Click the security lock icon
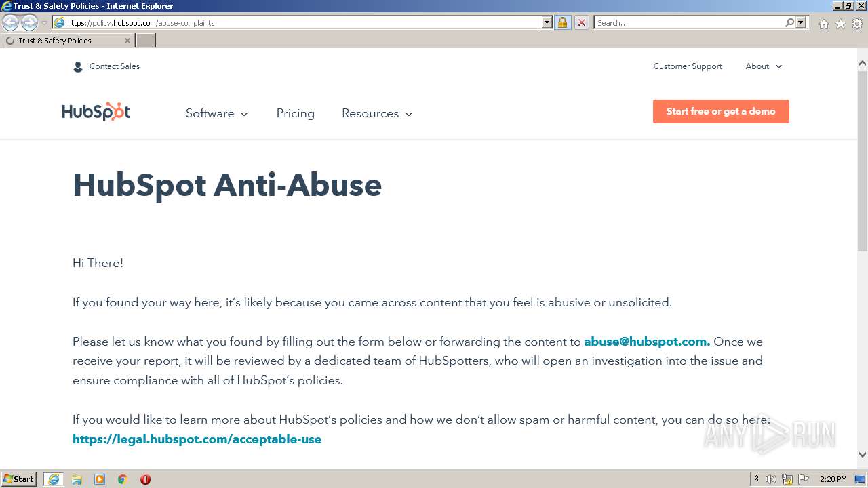Viewport: 868px width, 488px height. (x=562, y=23)
